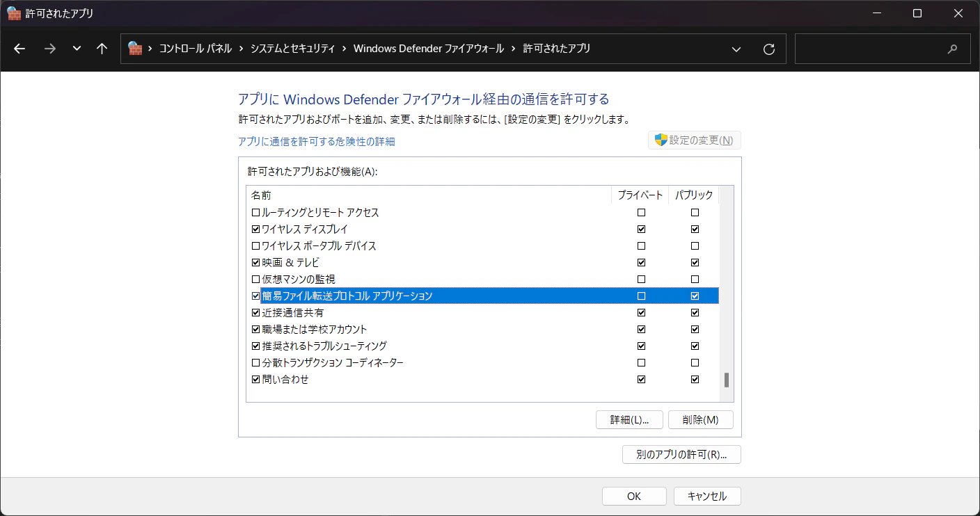Click パブリック column header
Image resolution: width=980 pixels, height=516 pixels.
tap(694, 195)
